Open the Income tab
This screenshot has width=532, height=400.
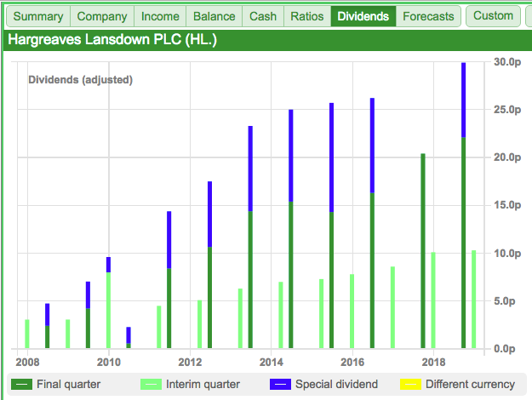coord(160,16)
